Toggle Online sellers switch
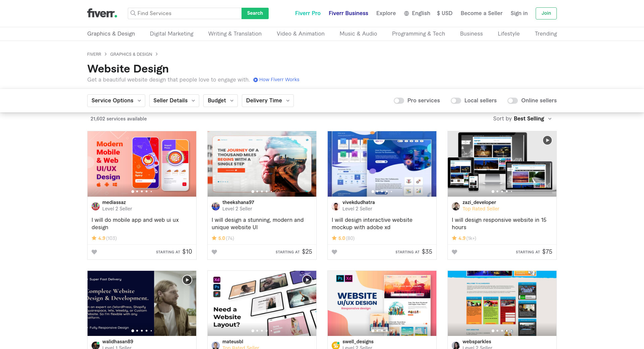 tap(513, 101)
